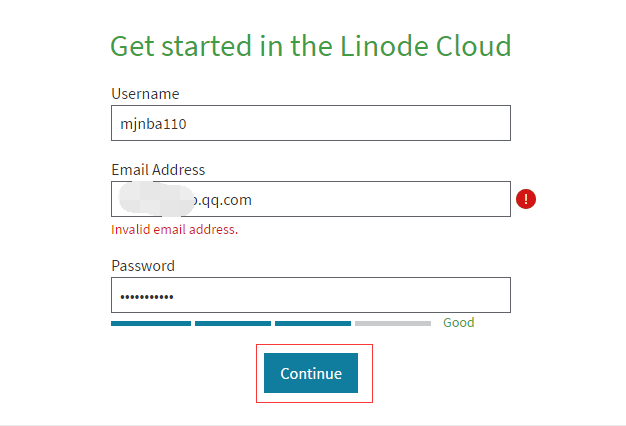Click the Password label
This screenshot has width=626, height=426.
pos(143,266)
